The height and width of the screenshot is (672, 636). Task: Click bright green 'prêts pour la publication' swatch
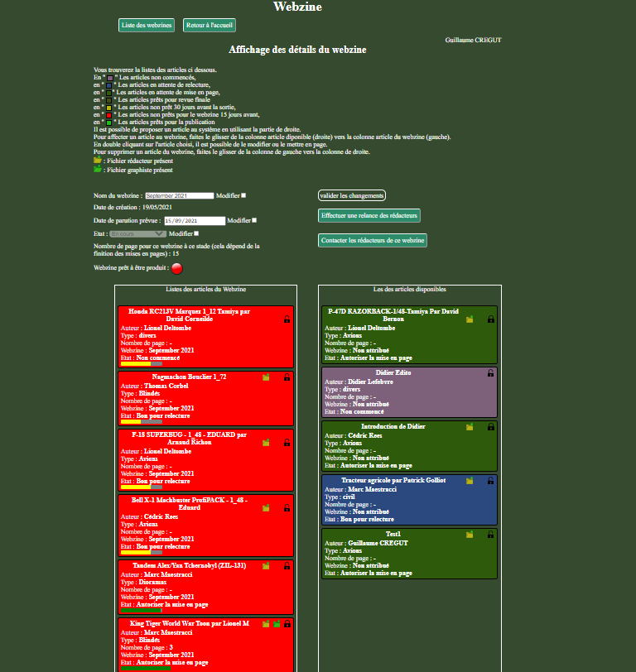coord(109,122)
